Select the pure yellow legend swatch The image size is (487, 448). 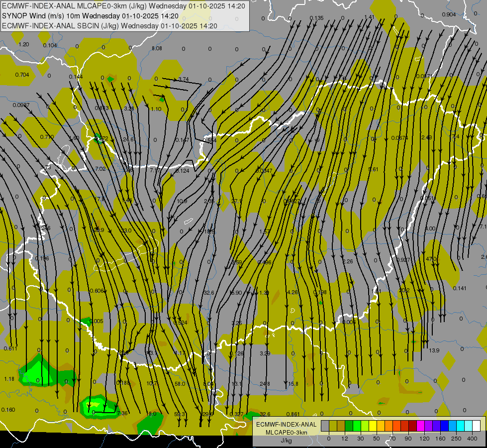tap(373, 426)
